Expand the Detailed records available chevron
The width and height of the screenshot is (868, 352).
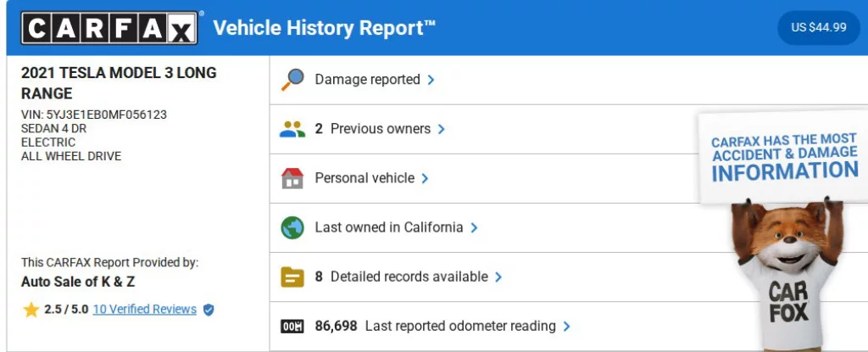[499, 277]
